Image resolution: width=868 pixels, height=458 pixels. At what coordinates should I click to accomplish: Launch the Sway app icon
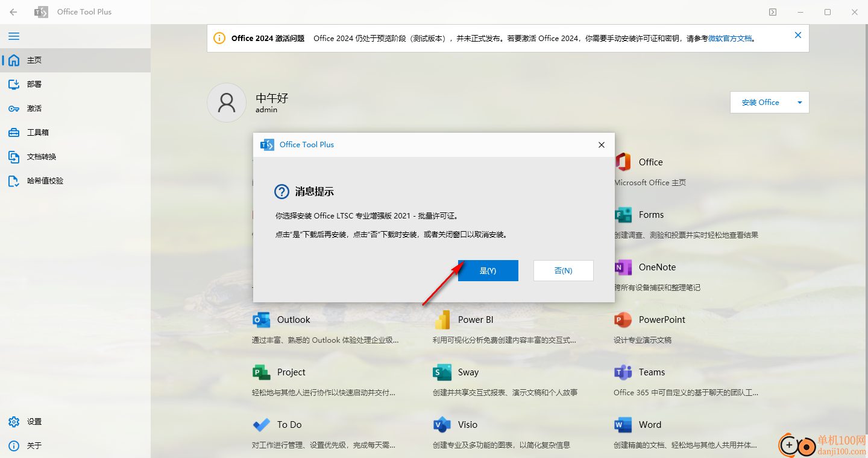click(x=442, y=372)
